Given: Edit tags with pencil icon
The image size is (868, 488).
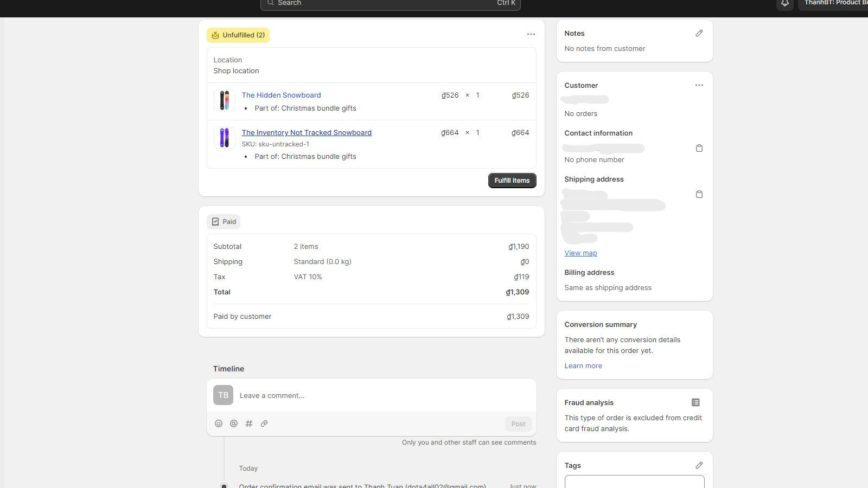Looking at the screenshot, I should pyautogui.click(x=699, y=465).
